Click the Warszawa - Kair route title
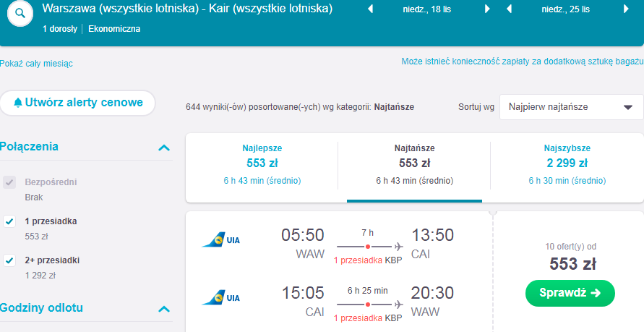The width and height of the screenshot is (644, 332). point(187,9)
